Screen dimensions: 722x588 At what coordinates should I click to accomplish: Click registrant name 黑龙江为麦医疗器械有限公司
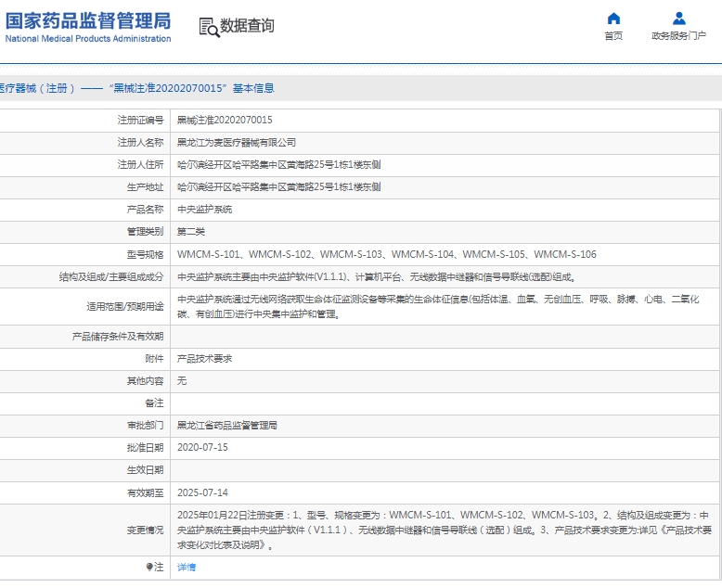point(237,143)
